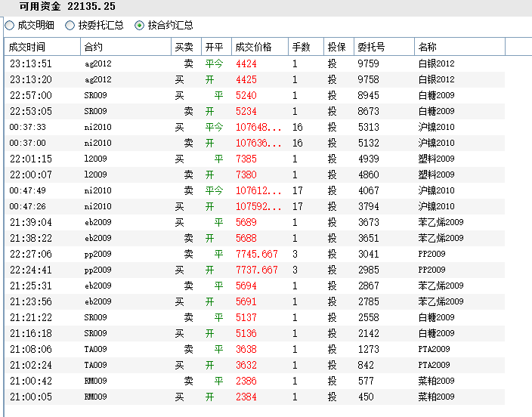Select the row with time 23:13:51
The image size is (532, 417).
click(x=255, y=63)
